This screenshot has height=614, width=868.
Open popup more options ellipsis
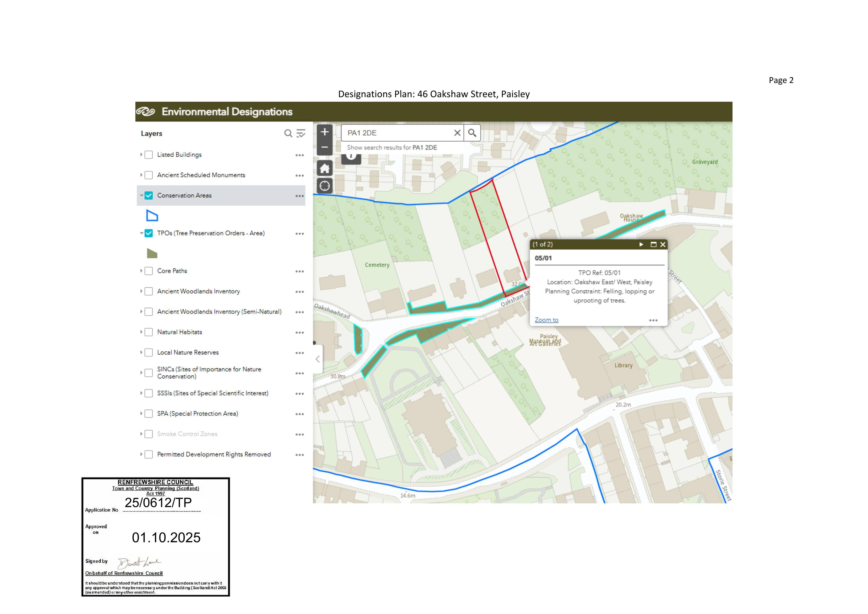coord(653,320)
